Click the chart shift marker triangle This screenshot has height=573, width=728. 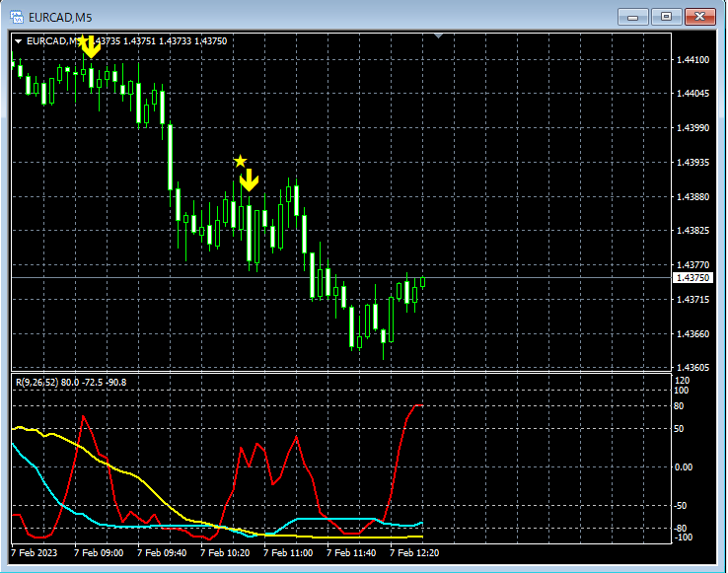438,36
